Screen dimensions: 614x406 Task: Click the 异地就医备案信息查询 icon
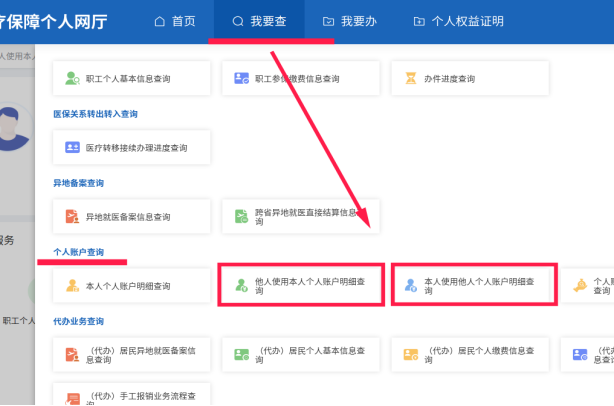coord(72,216)
